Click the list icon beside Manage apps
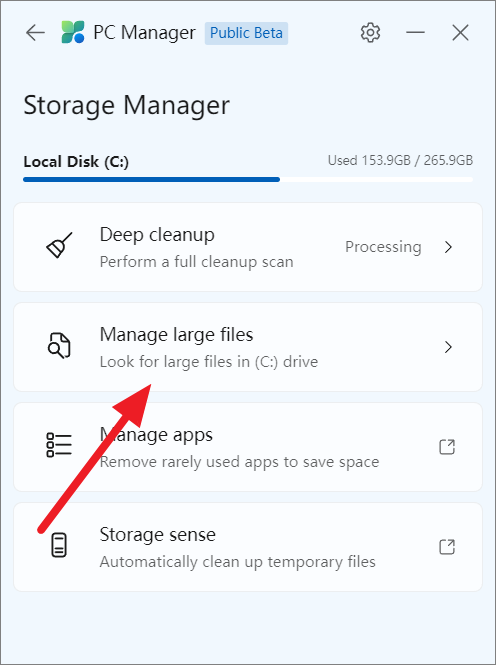The image size is (496, 665). 59,445
